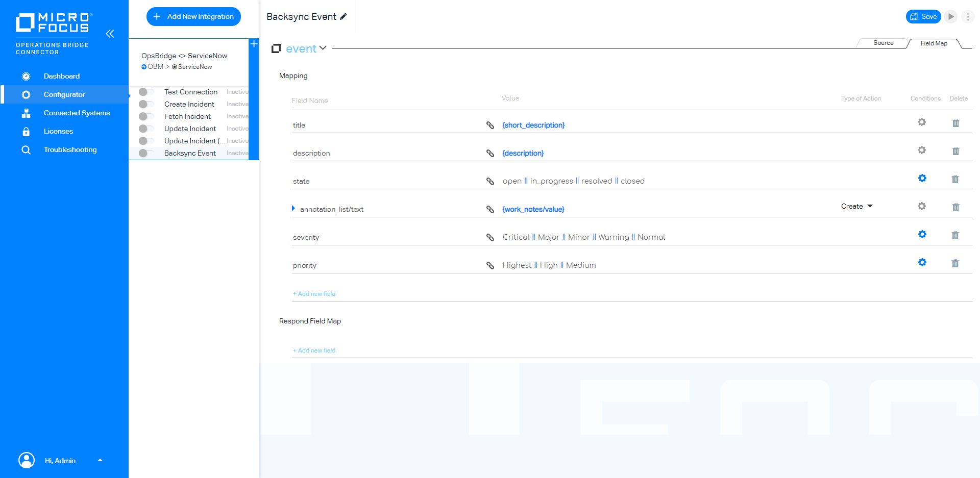Viewport: 980px width, 478px height.
Task: Expand the event dropdown chevron
Action: coord(323,48)
